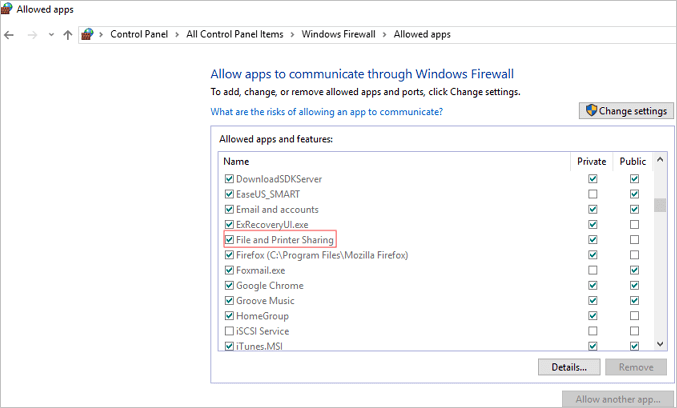Viewport: 677px width, 408px height.
Task: Toggle Public checkbox for Google Chrome
Action: 635,285
